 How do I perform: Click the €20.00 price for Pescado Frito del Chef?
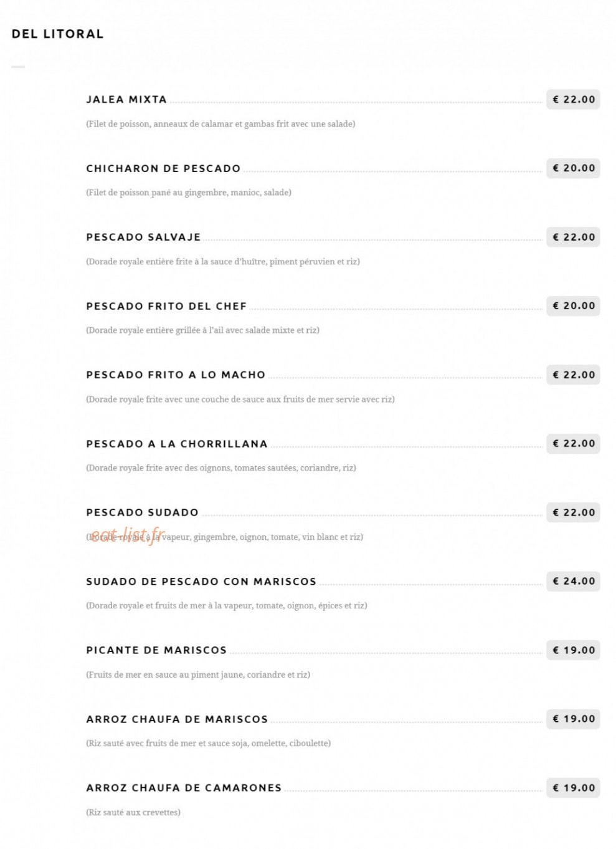click(x=573, y=306)
